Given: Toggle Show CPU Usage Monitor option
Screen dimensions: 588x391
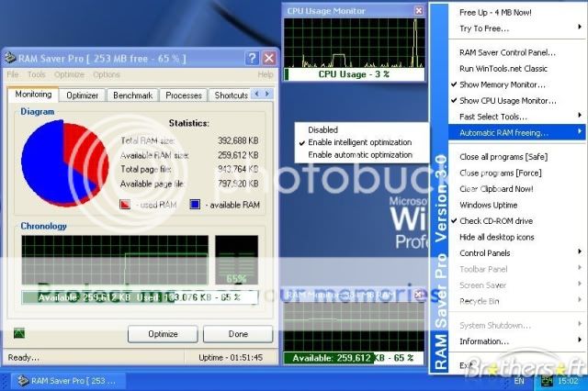Looking at the screenshot, I should pyautogui.click(x=508, y=100).
